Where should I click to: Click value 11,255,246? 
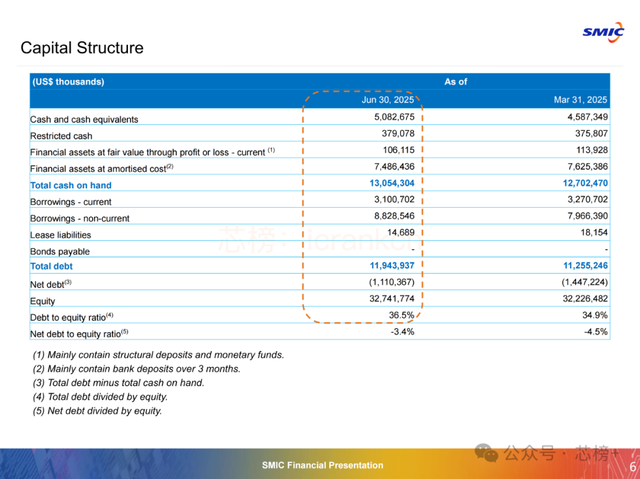pyautogui.click(x=586, y=266)
